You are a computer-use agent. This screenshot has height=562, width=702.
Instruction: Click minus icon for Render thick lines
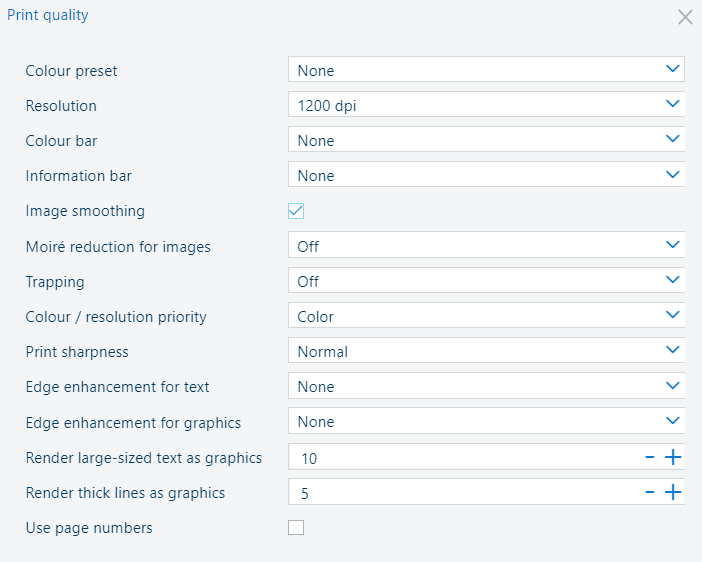coord(650,492)
